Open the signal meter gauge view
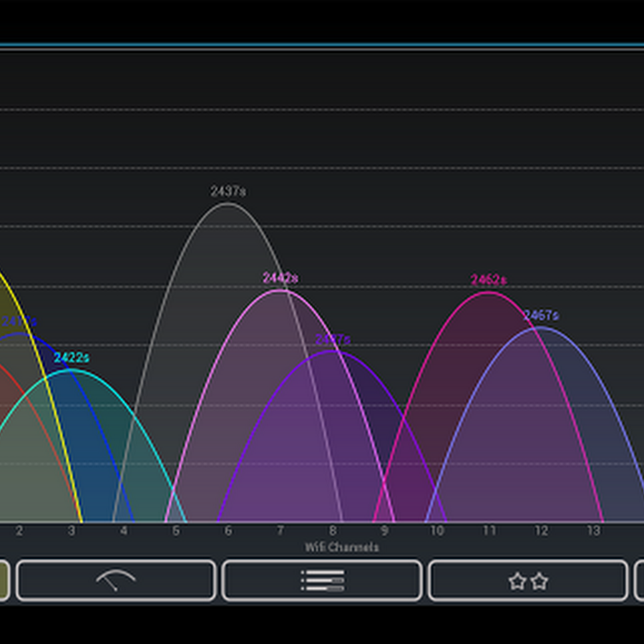 coord(116,580)
